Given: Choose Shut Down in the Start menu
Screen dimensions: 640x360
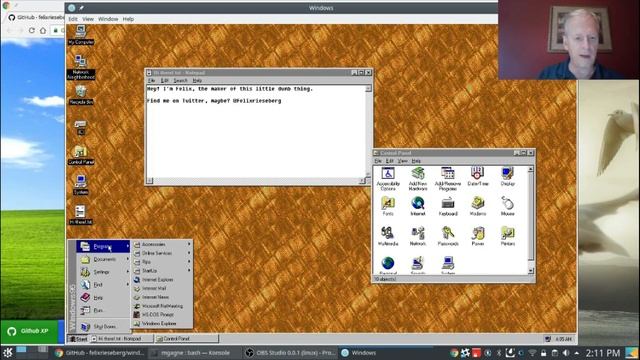Looking at the screenshot, I should tap(103, 327).
